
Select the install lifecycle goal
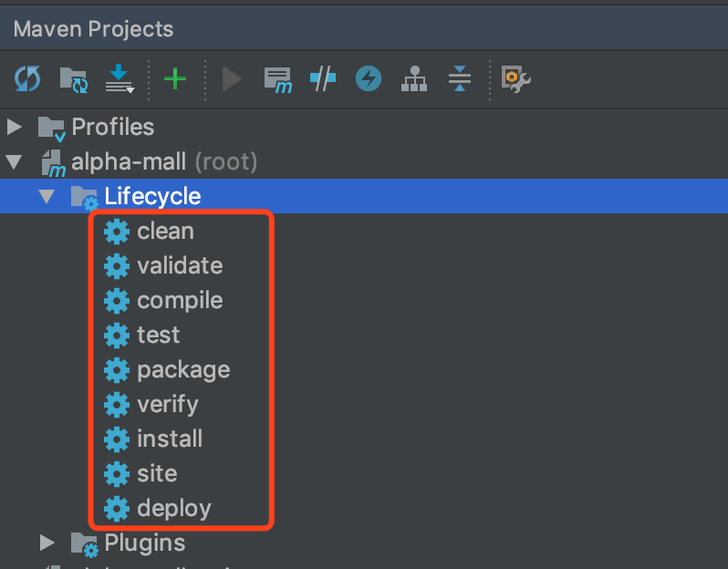(x=169, y=440)
